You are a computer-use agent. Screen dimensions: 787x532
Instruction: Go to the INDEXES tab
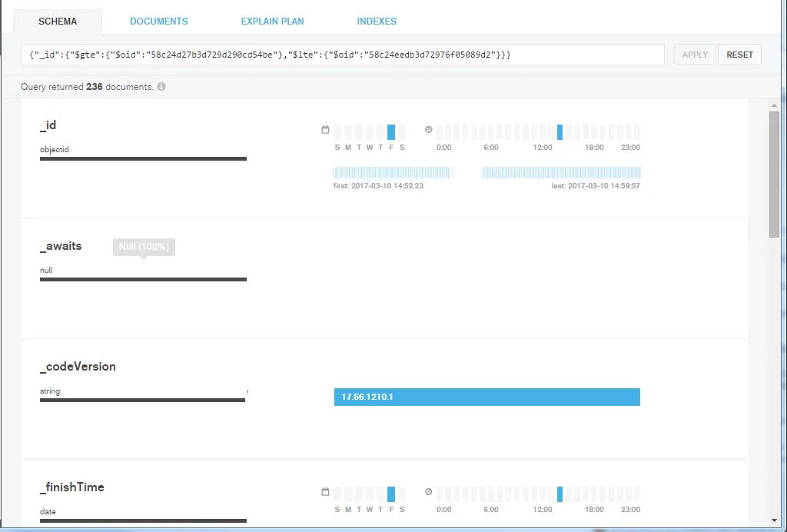[377, 22]
